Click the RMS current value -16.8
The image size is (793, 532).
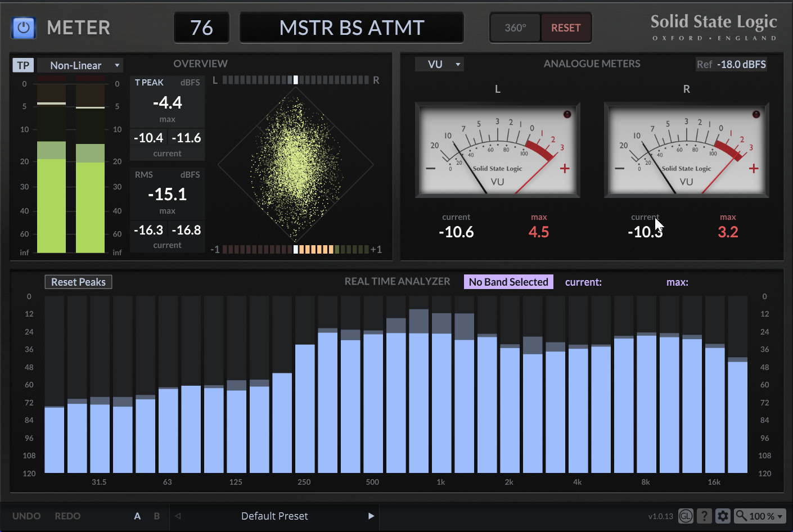pos(186,230)
